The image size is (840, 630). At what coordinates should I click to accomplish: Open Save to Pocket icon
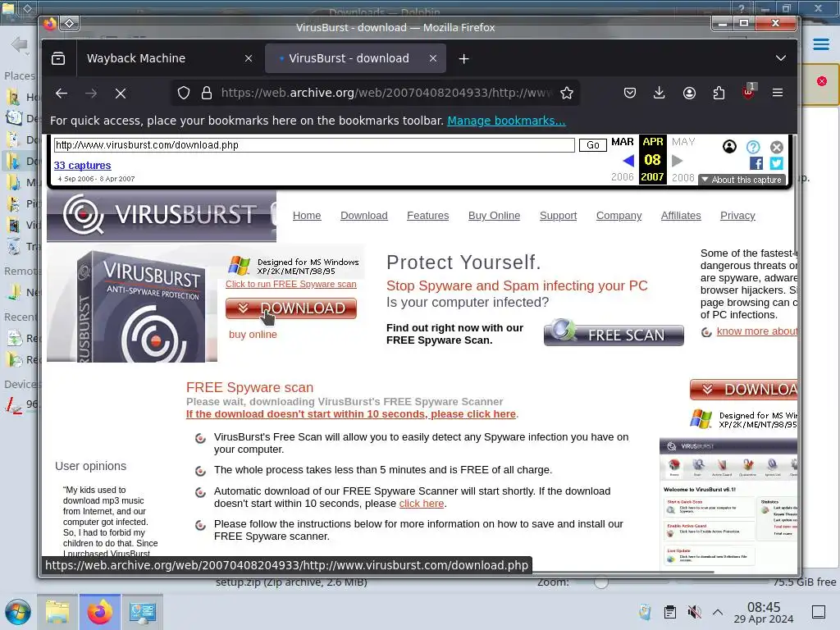[630, 94]
